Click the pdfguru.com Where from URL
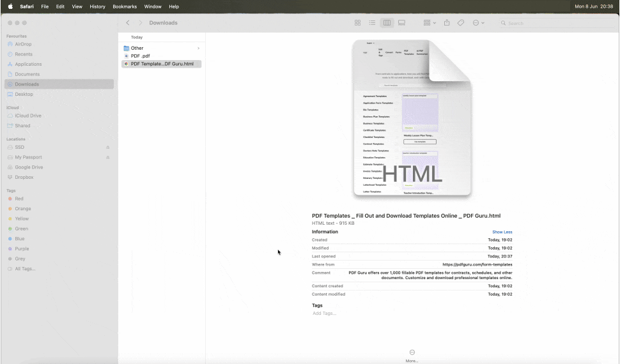 tap(477, 265)
